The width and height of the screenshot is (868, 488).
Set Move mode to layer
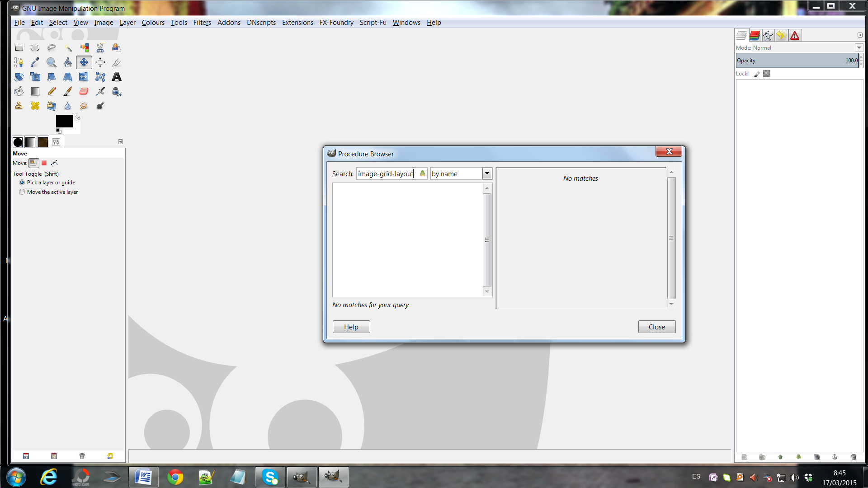34,163
